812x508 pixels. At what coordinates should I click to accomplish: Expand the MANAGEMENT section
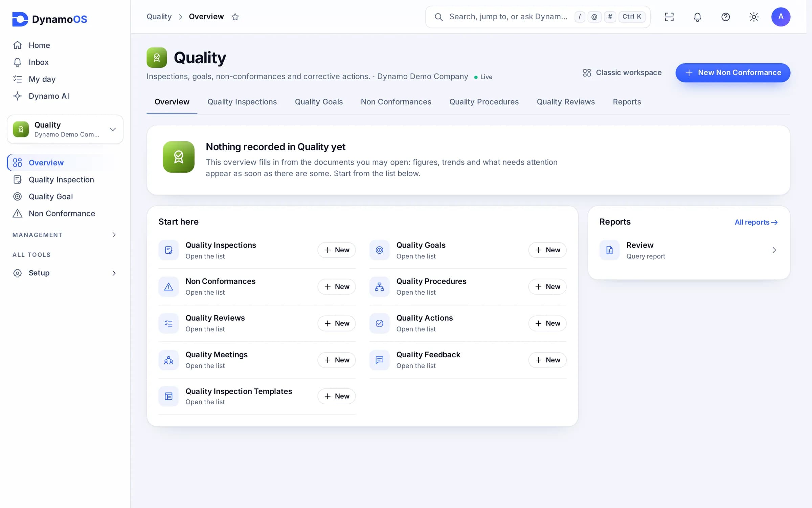[x=65, y=235]
